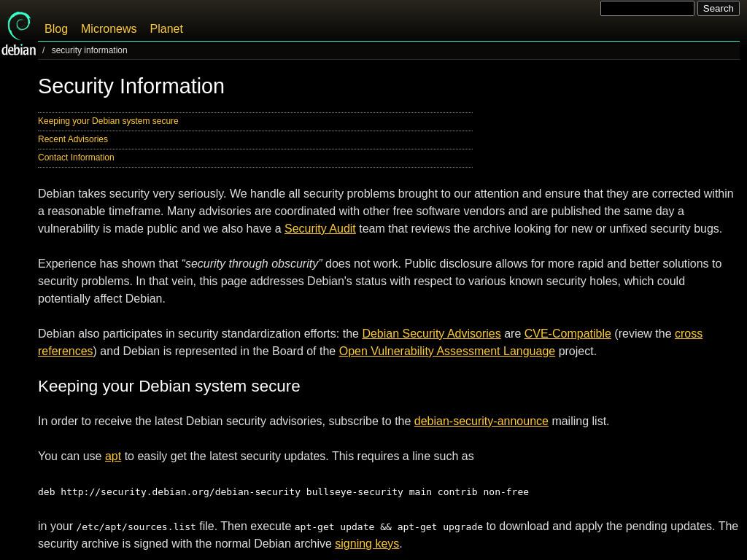Open the Open Vulnerability Assessment Language link
The image size is (747, 560).
pyautogui.click(x=447, y=351)
